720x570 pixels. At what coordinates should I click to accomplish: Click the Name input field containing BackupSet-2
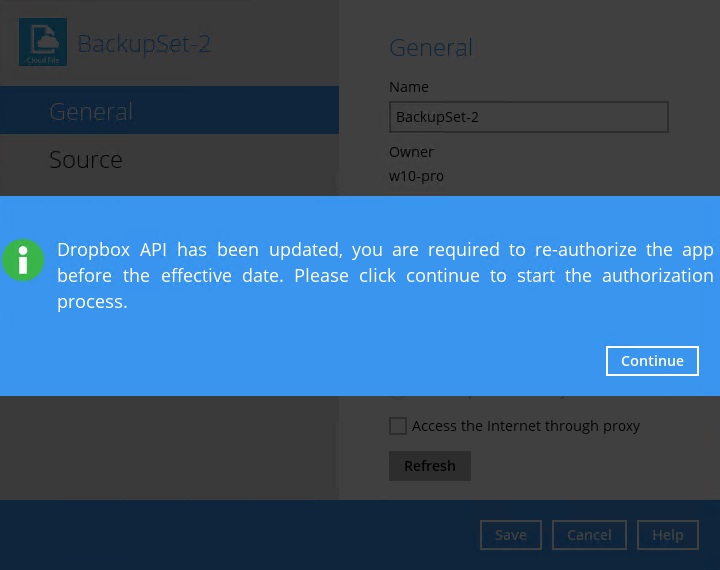(x=529, y=117)
